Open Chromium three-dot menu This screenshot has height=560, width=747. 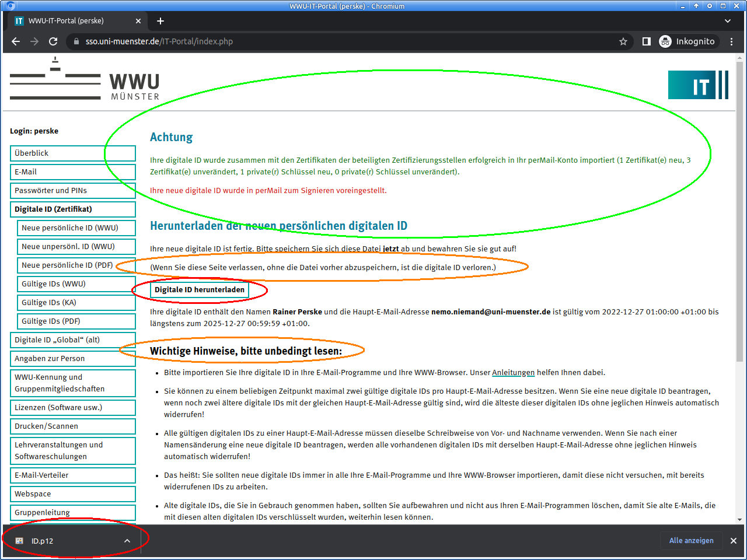[732, 41]
